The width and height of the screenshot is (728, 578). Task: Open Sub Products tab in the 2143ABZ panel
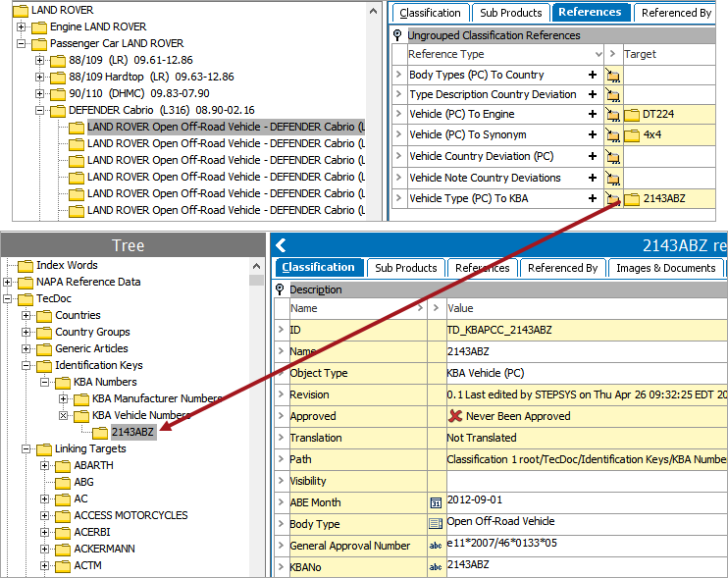(x=406, y=268)
